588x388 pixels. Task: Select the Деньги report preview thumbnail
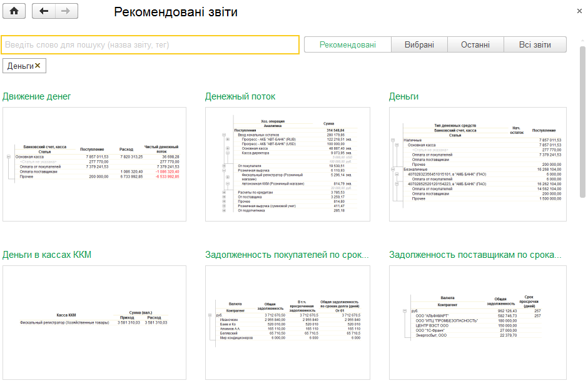pyautogui.click(x=478, y=165)
